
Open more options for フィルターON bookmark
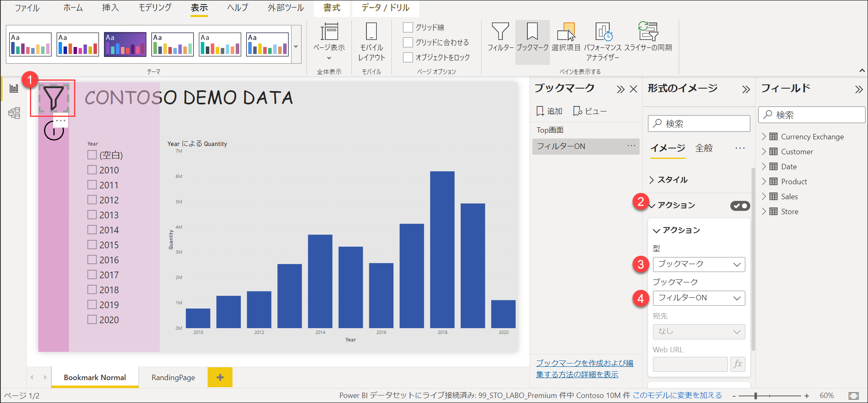[x=631, y=146]
